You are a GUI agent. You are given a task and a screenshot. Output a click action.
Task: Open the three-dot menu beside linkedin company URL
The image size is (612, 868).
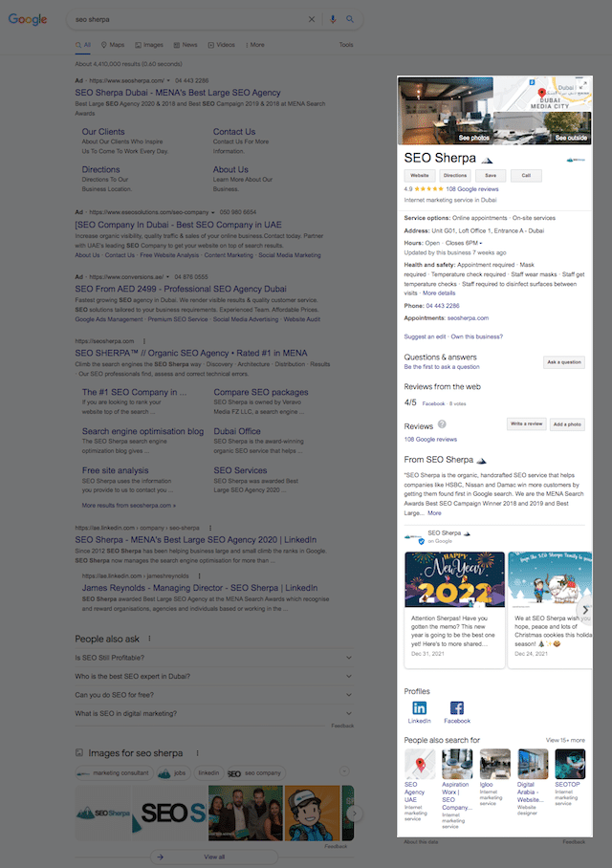210,528
